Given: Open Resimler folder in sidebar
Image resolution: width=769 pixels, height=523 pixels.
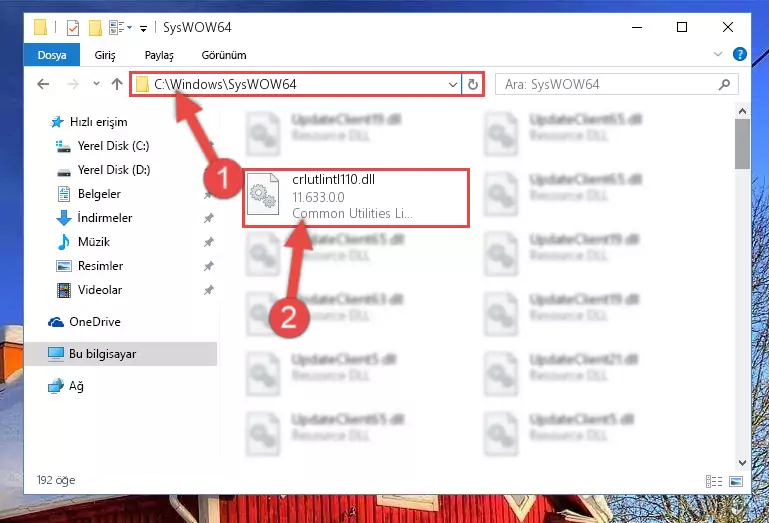Looking at the screenshot, I should (100, 266).
